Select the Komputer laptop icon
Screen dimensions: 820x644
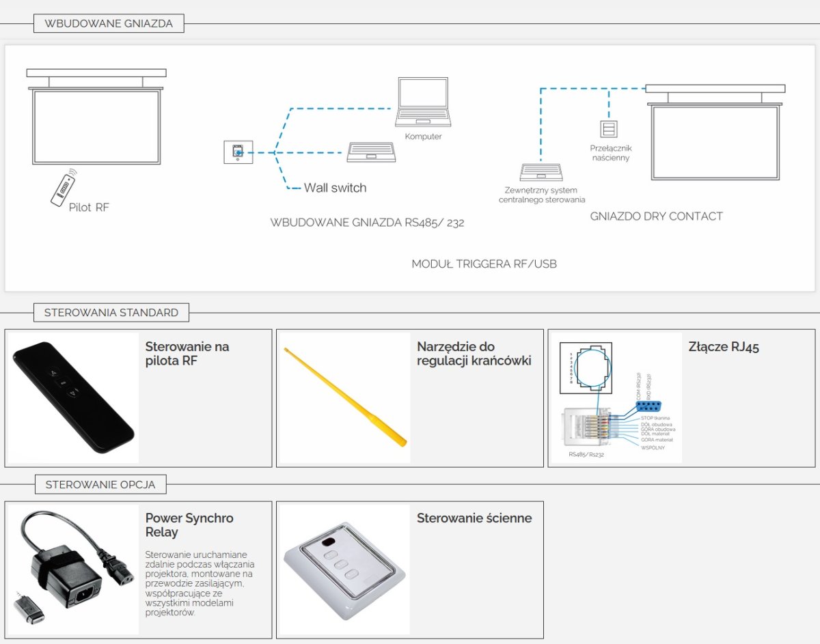[x=423, y=102]
